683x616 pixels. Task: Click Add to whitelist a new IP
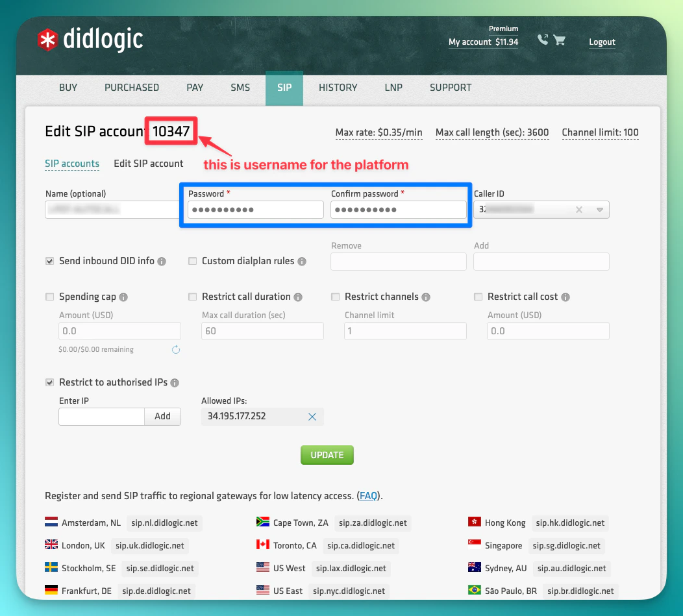point(162,416)
